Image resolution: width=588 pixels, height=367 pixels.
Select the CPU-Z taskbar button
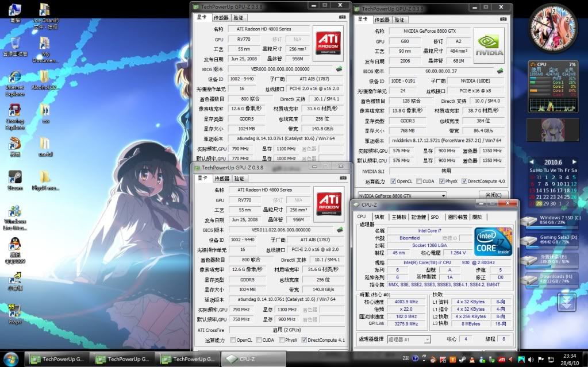tap(247, 359)
